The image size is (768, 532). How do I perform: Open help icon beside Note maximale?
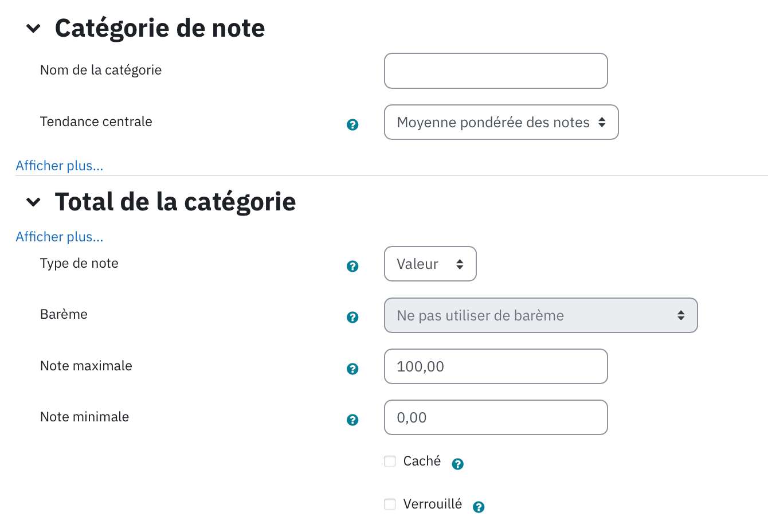pos(352,369)
